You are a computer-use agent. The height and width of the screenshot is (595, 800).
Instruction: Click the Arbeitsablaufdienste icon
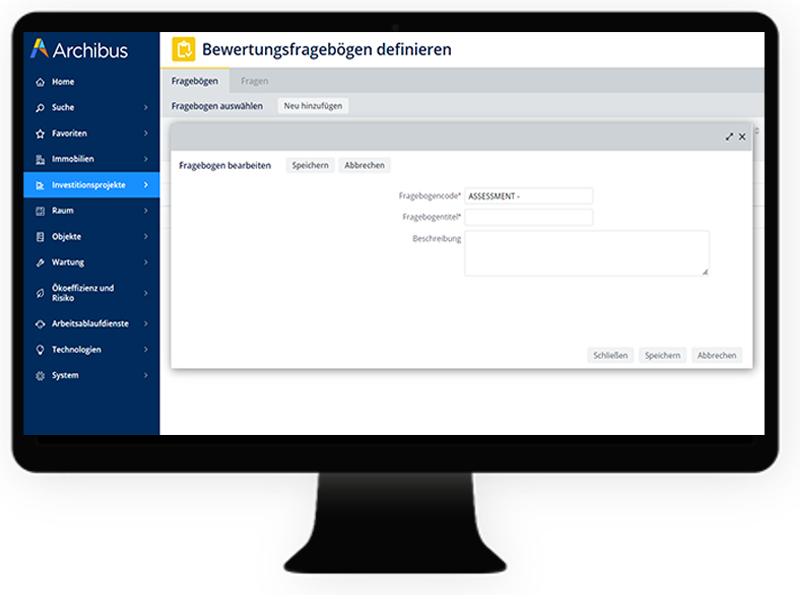pos(40,324)
